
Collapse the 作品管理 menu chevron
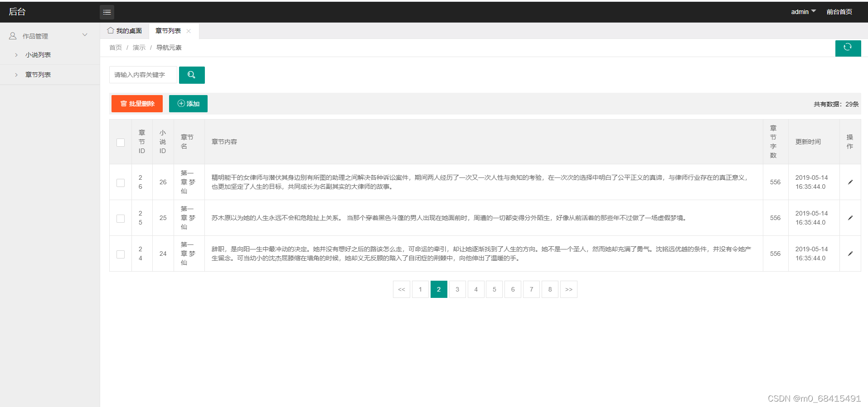pos(85,35)
